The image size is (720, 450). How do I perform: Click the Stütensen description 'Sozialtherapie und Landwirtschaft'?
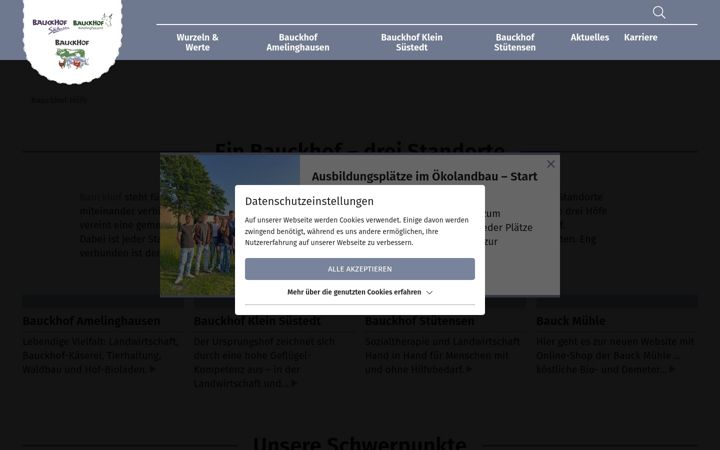point(443,355)
